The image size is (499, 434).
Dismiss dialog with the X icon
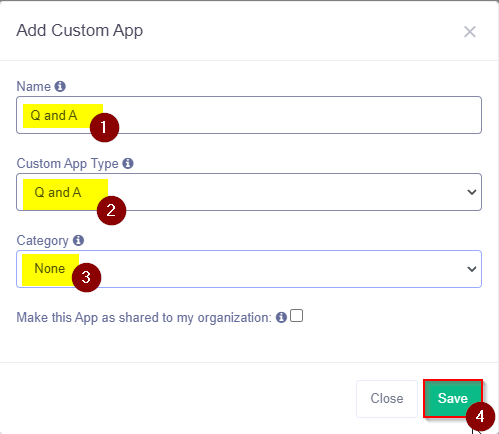tap(470, 32)
